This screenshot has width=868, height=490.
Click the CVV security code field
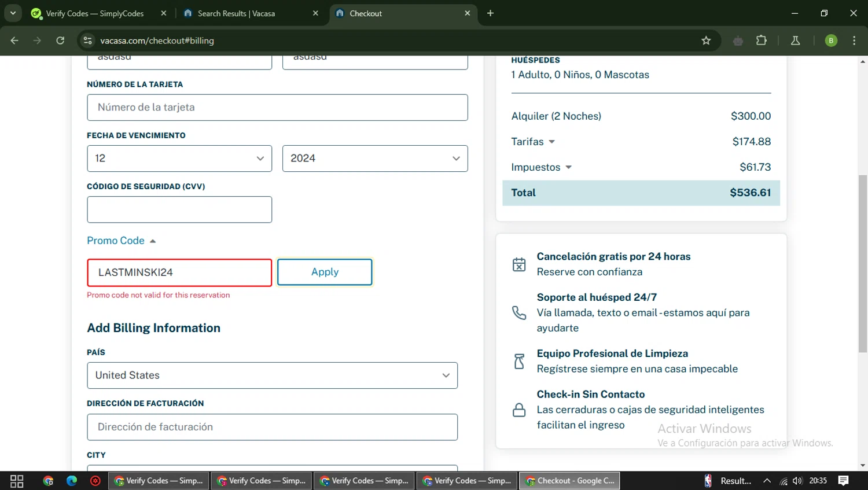pyautogui.click(x=179, y=209)
